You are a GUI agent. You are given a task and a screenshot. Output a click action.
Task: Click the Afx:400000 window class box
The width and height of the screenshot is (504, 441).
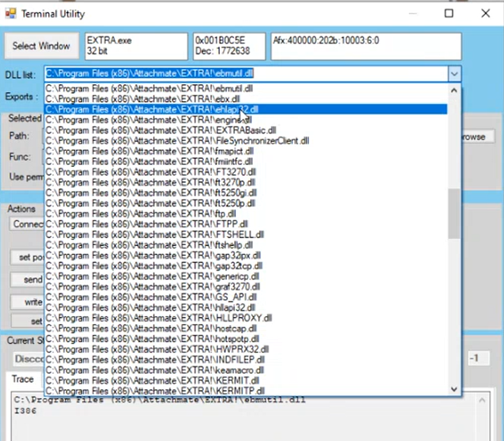pos(366,46)
